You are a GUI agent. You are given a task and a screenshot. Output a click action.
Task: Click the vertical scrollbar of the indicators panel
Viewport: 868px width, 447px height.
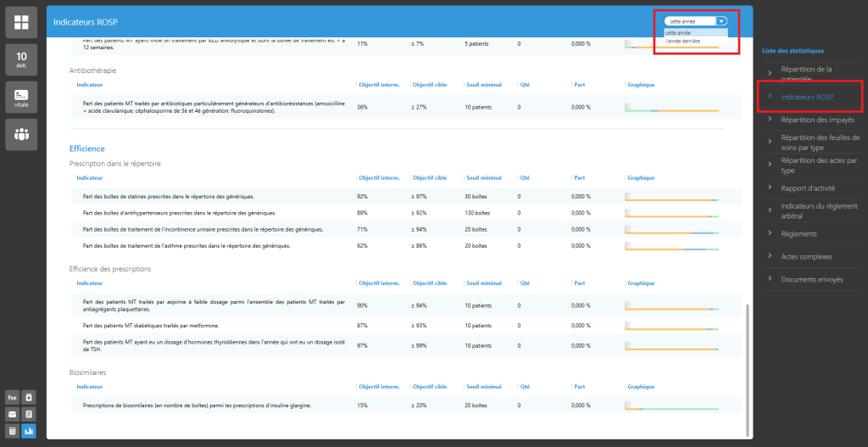pyautogui.click(x=747, y=365)
